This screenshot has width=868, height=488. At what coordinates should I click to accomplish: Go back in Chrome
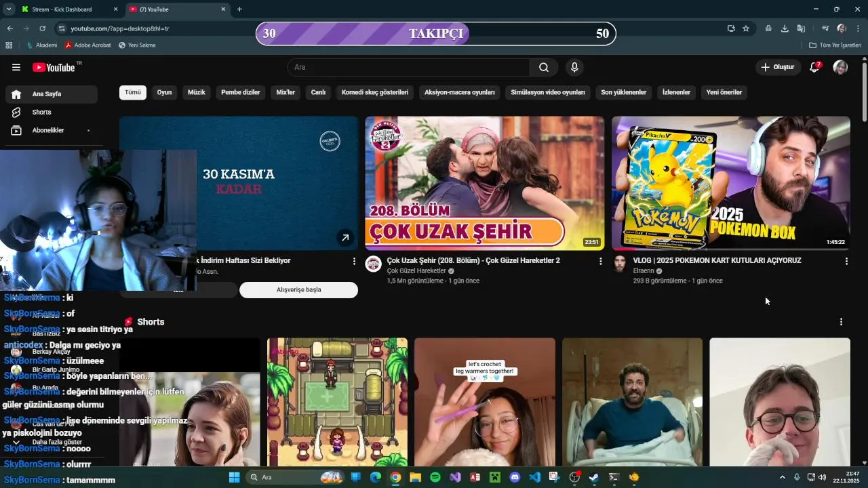pyautogui.click(x=9, y=28)
